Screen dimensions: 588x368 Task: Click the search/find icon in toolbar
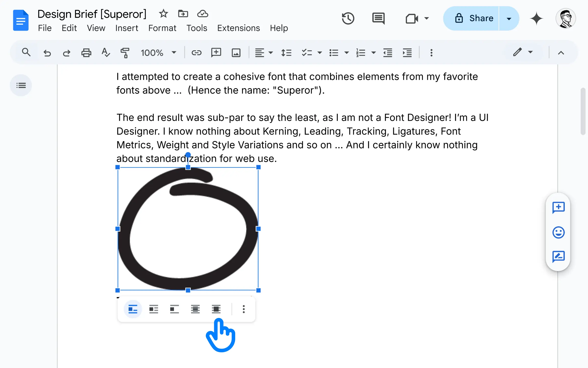pyautogui.click(x=26, y=53)
